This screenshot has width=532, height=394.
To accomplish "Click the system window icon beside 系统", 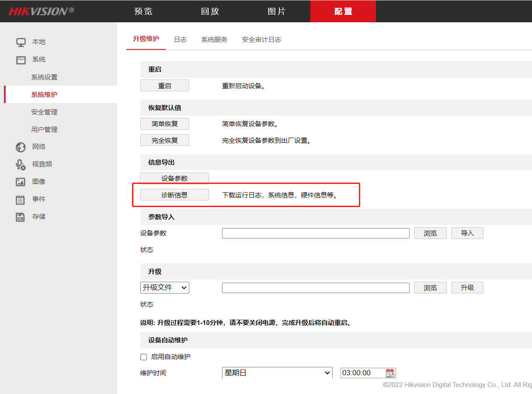I will tap(21, 60).
